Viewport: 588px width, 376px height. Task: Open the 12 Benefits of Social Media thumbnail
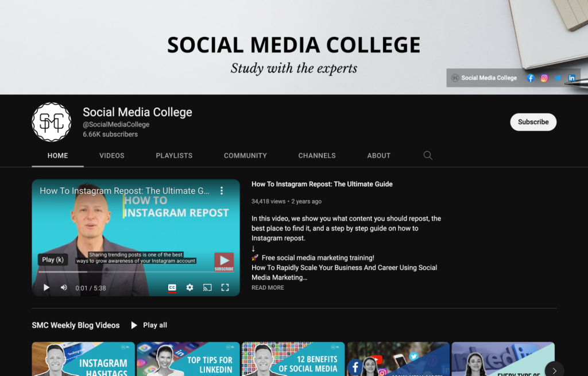click(x=293, y=359)
